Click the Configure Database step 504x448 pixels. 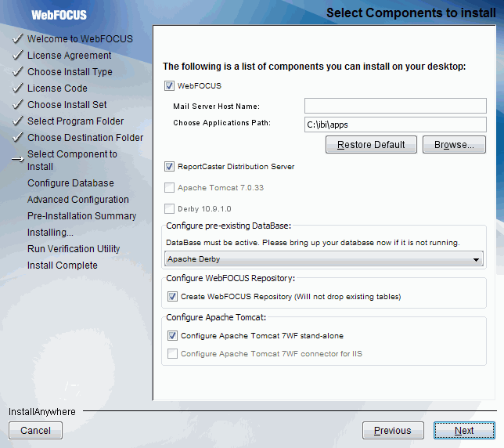tap(70, 183)
